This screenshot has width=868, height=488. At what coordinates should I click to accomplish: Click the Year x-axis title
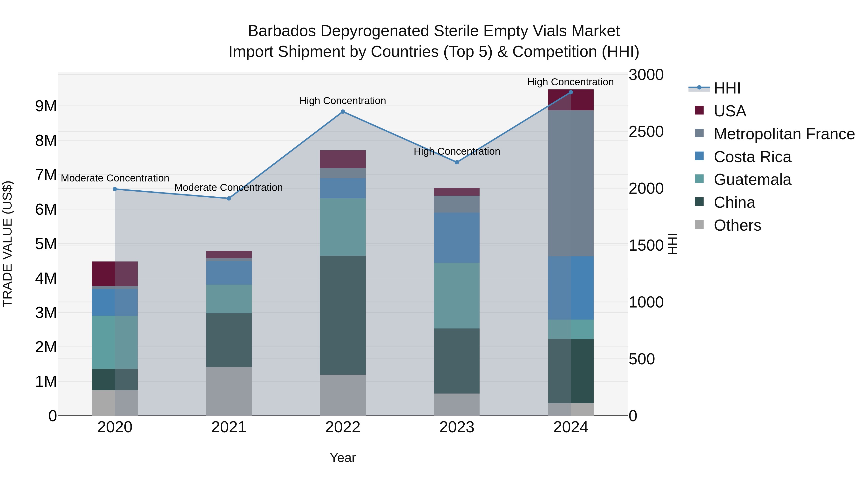tap(343, 458)
